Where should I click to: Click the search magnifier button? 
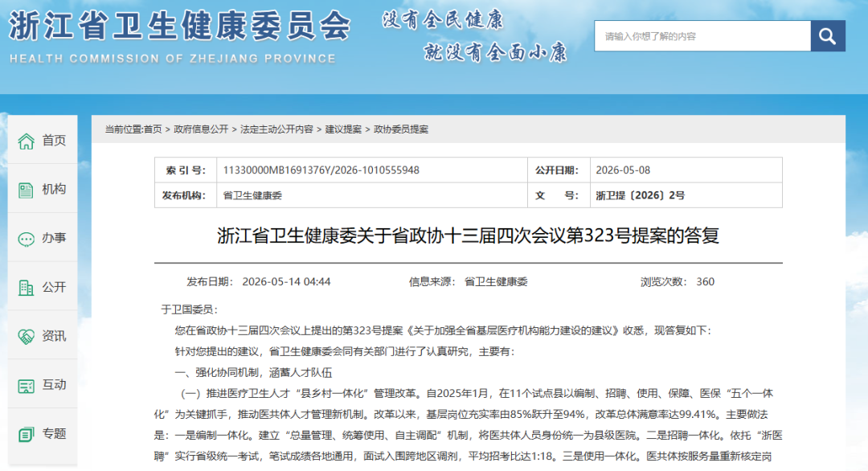tap(828, 36)
